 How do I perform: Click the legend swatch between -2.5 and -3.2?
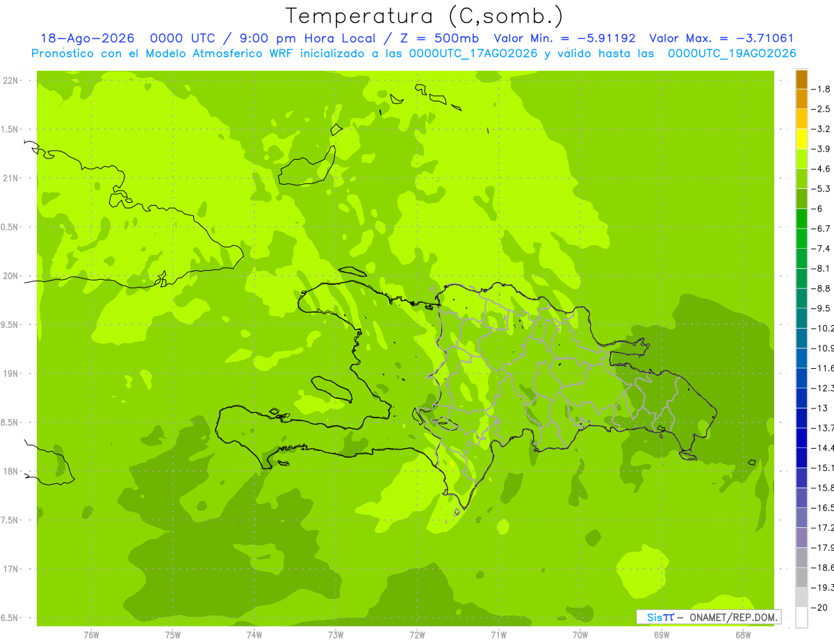tap(801, 119)
